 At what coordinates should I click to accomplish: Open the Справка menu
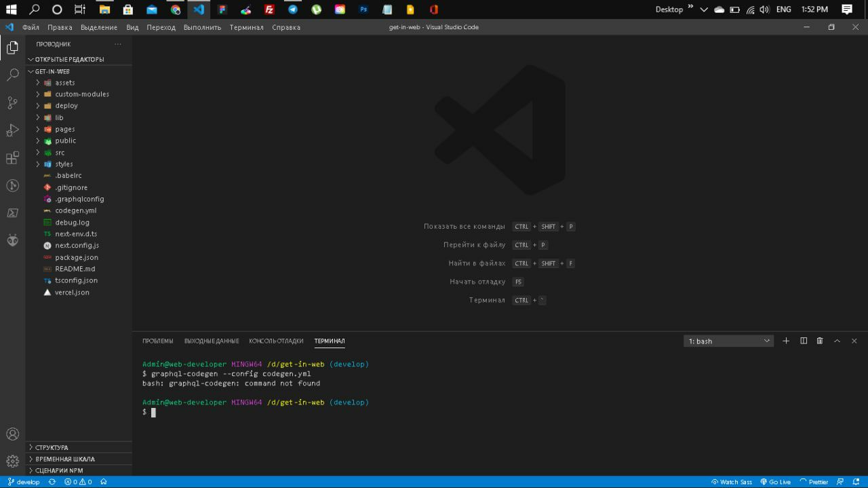click(286, 27)
